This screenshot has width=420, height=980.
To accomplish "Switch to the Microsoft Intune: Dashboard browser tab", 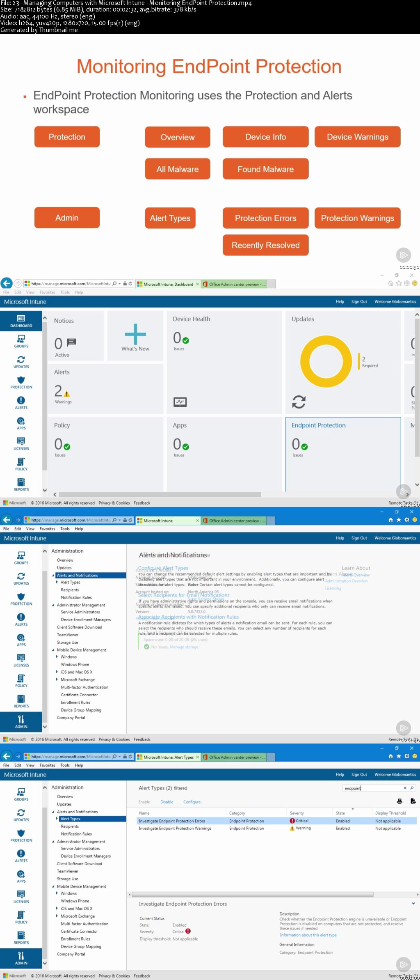I will pos(168,284).
